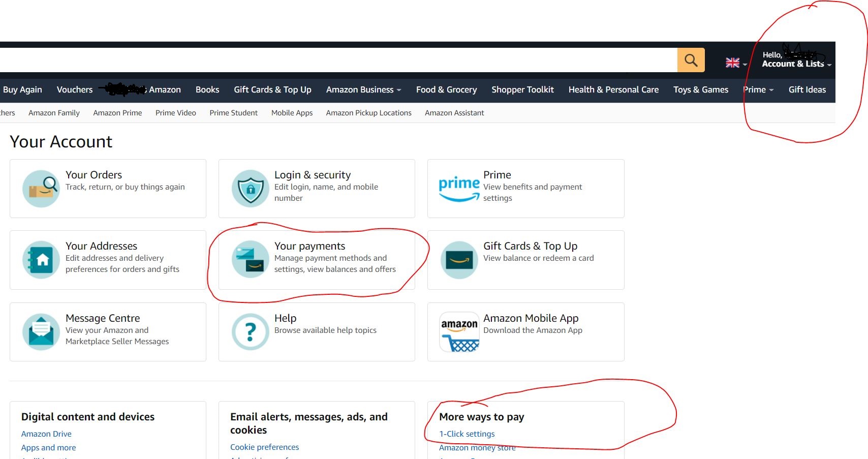This screenshot has height=459, width=868.
Task: Click the Gift Cards envelope icon
Action: (459, 260)
